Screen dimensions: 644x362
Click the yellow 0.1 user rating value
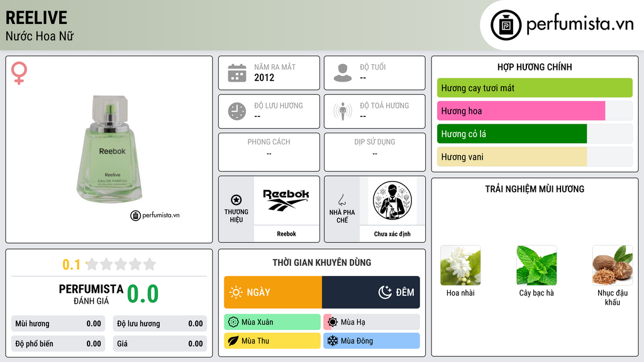[x=72, y=265]
